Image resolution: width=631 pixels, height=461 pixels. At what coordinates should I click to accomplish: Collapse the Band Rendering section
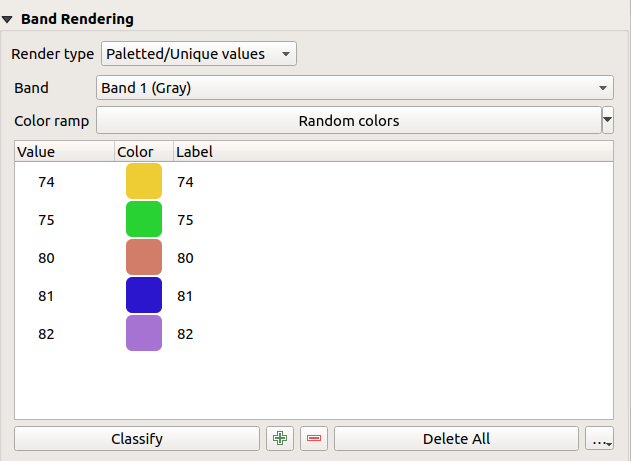(8, 19)
